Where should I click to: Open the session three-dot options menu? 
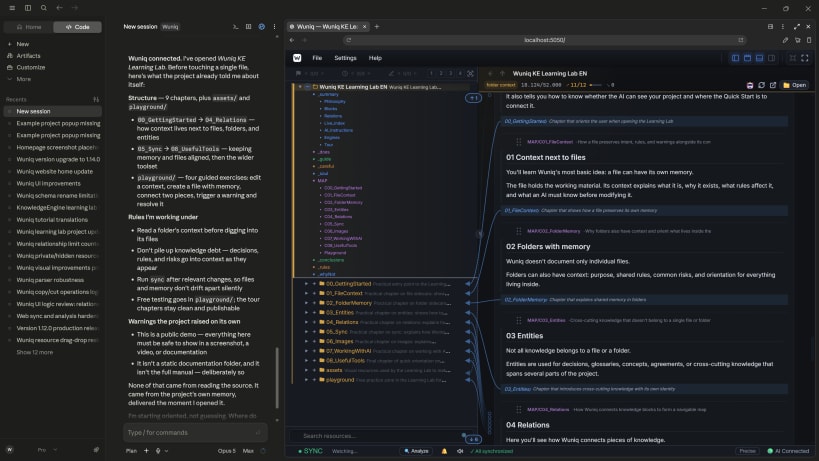point(274,27)
